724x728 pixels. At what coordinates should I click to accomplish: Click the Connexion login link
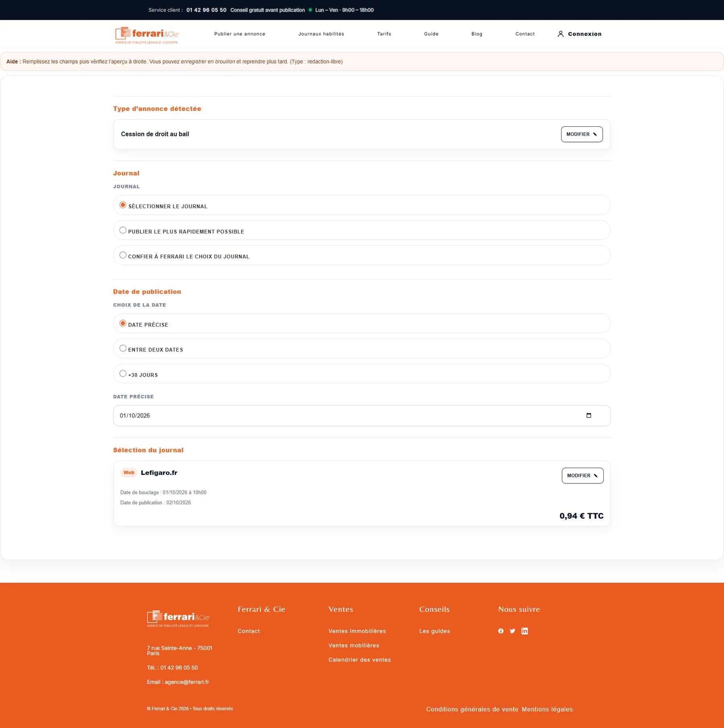point(584,34)
